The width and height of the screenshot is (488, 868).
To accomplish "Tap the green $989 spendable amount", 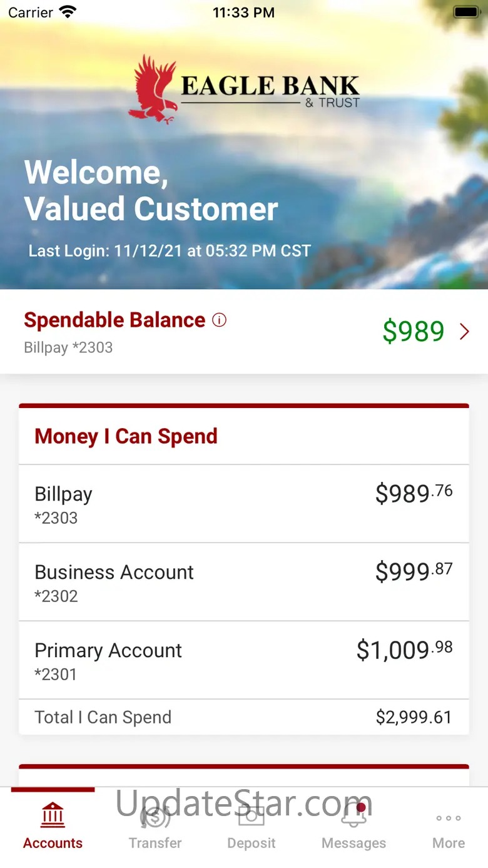I will pyautogui.click(x=413, y=332).
